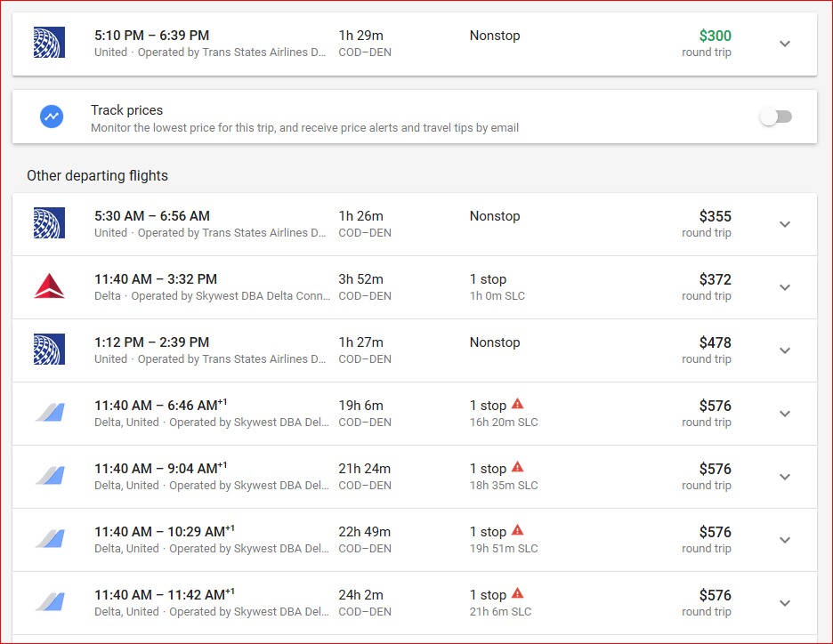This screenshot has height=644, width=833.
Task: Click the $355 round trip price
Action: 715,216
